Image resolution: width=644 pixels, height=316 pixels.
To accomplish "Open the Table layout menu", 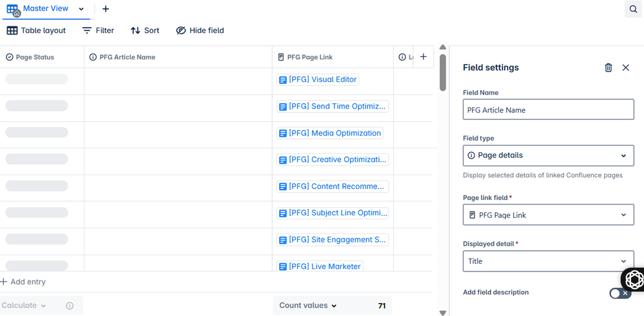I will click(x=37, y=30).
